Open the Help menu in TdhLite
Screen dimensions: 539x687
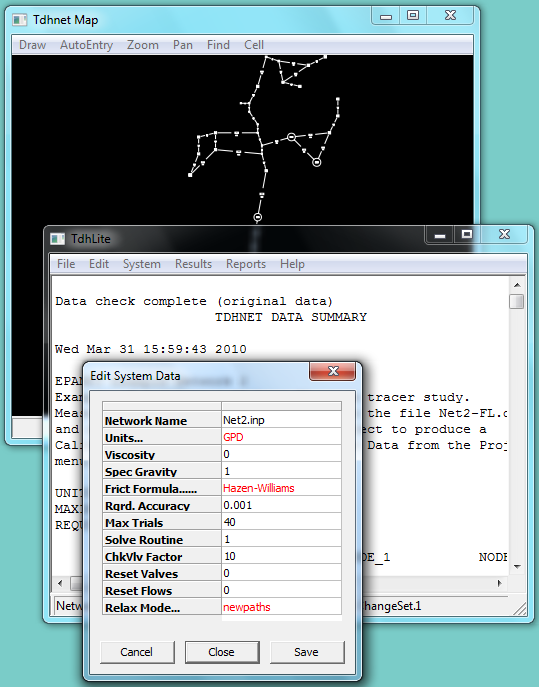coord(292,264)
